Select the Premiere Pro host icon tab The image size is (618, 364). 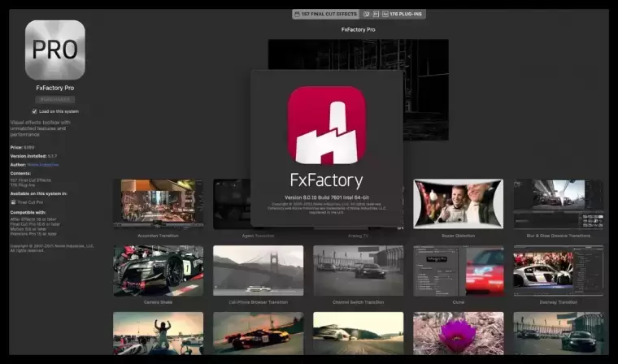tap(376, 14)
